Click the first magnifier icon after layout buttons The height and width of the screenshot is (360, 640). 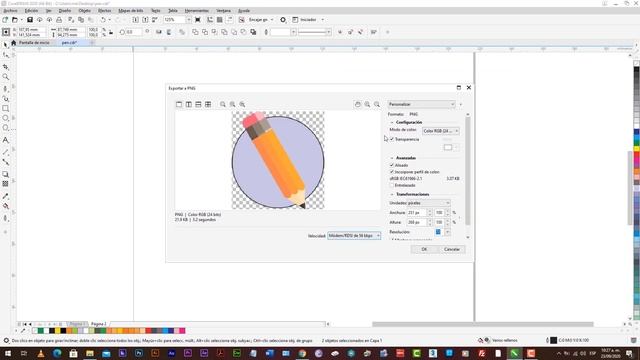click(223, 104)
